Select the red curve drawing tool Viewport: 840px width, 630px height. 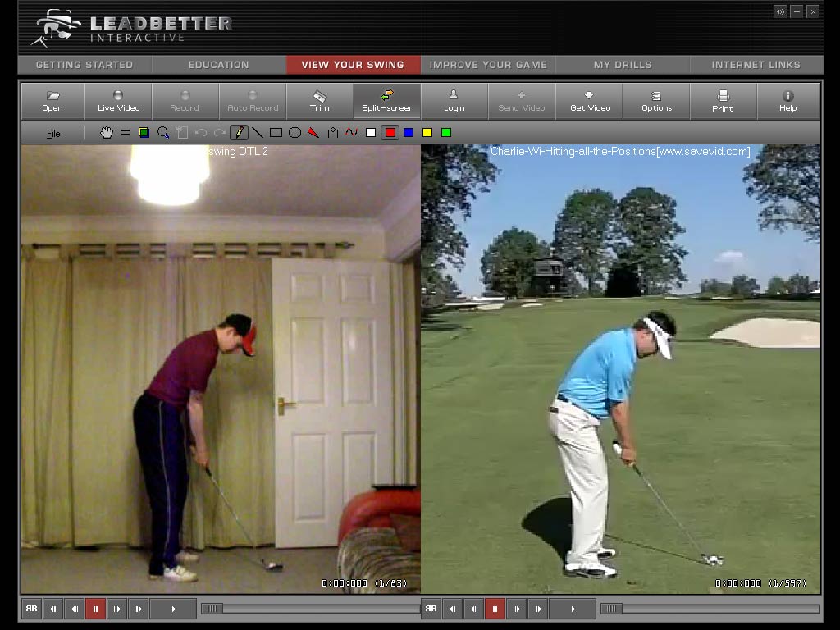pyautogui.click(x=352, y=133)
